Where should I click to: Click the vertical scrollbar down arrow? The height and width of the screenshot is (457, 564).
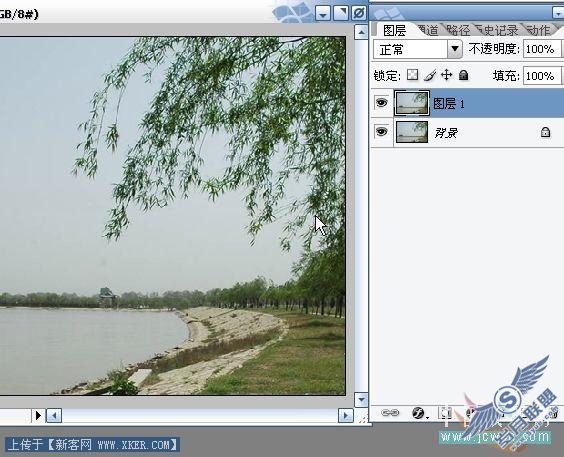361,399
